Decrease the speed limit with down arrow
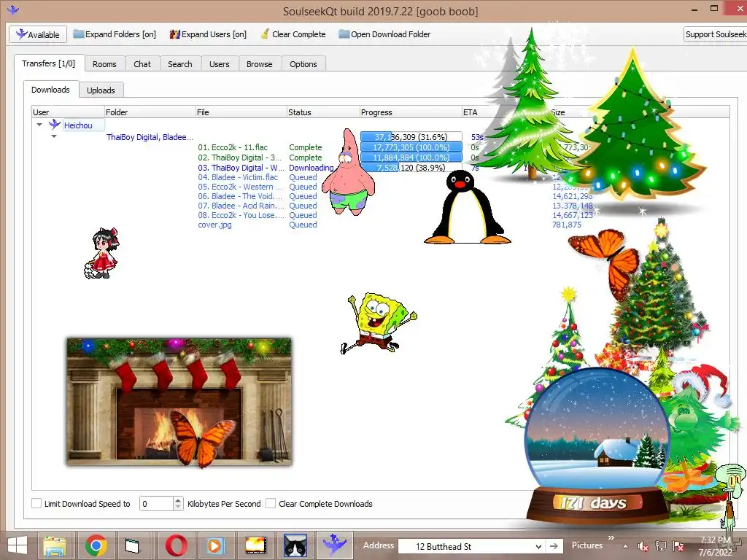Viewport: 747px width, 560px height. (x=178, y=507)
